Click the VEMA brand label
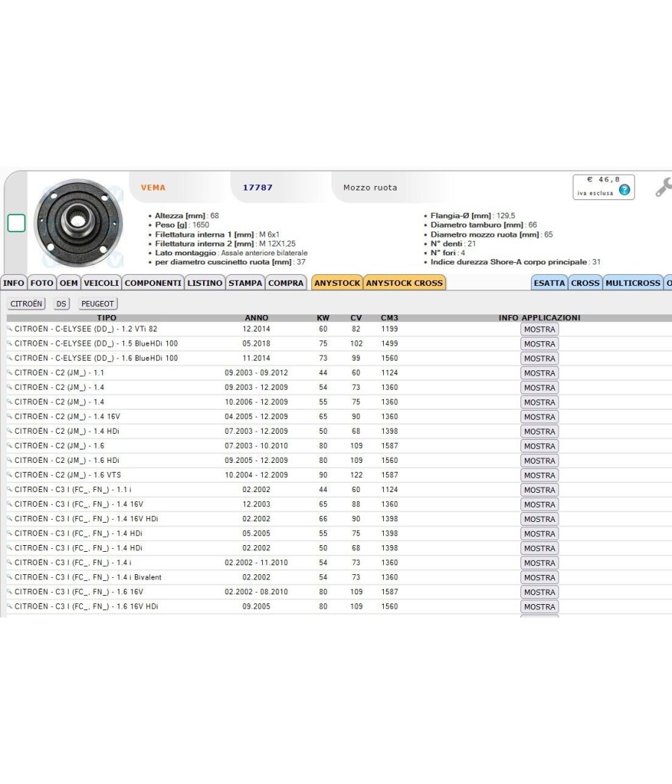The image size is (672, 784). tap(153, 187)
